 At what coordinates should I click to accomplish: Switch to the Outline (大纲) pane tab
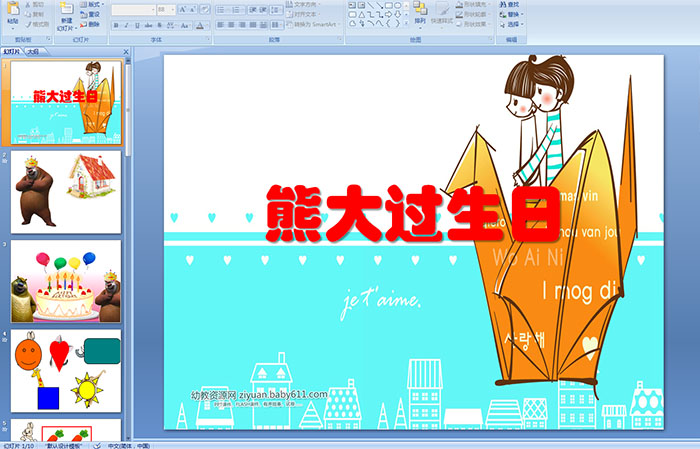pos(33,52)
